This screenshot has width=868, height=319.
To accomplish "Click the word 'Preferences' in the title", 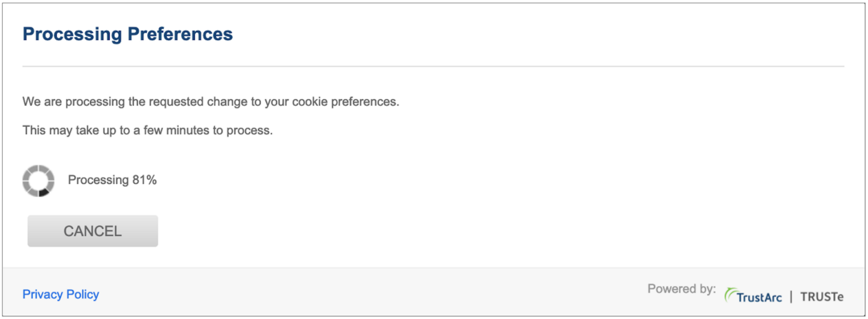I will pyautogui.click(x=180, y=34).
